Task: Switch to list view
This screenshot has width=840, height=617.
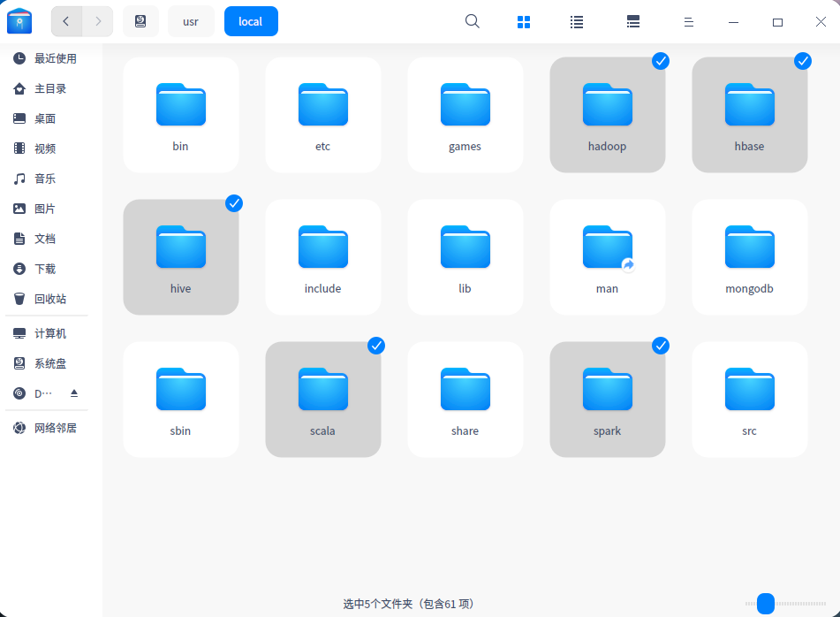Action: point(577,21)
